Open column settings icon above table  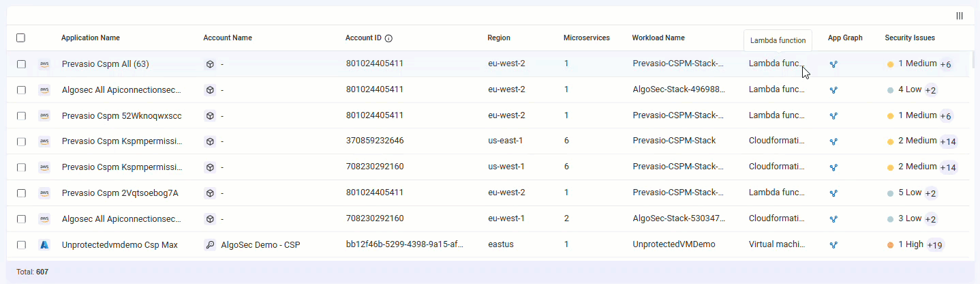coord(960,16)
